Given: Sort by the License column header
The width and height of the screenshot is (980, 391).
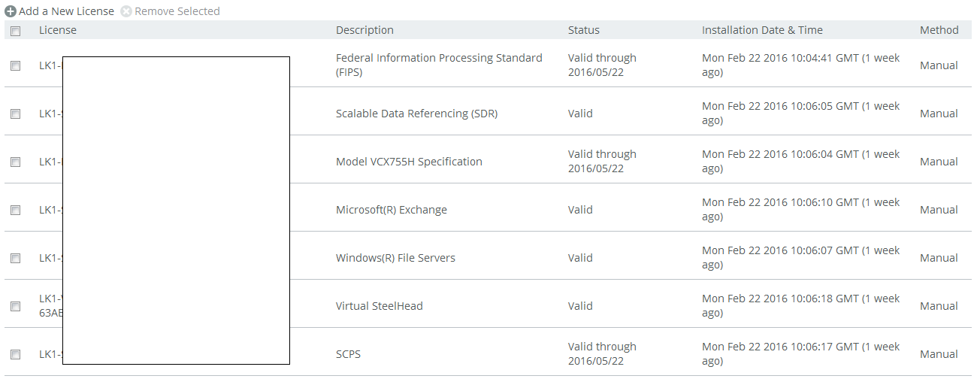Looking at the screenshot, I should click(58, 30).
